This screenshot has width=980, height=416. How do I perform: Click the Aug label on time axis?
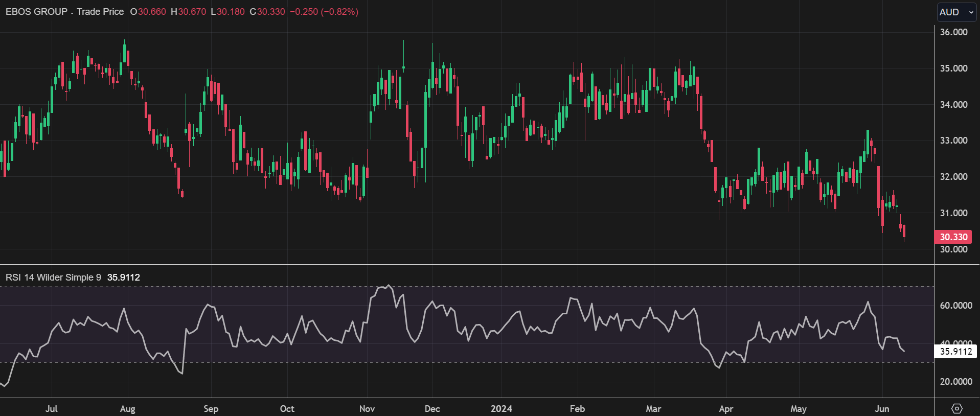[127, 409]
